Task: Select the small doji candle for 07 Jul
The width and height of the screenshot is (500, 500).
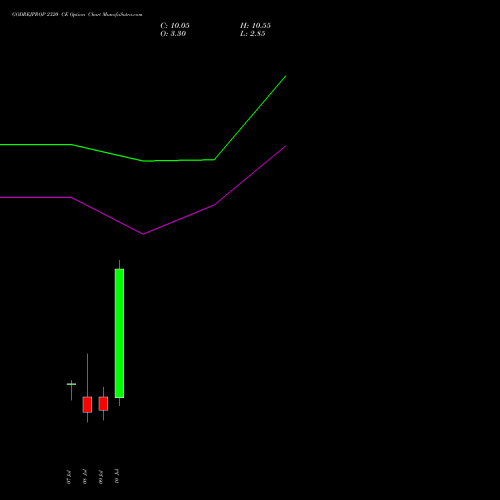Action: [71, 384]
